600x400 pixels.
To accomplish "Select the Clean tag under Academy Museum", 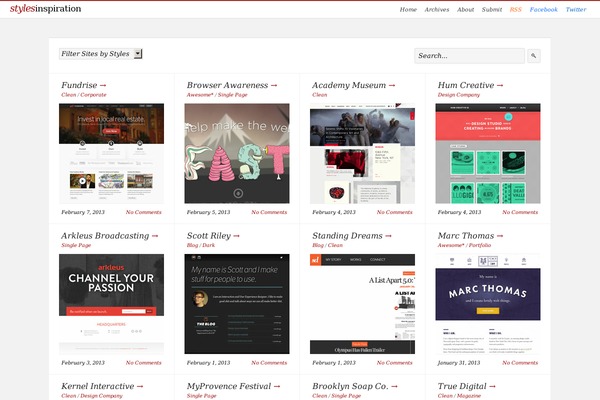I will tap(320, 95).
